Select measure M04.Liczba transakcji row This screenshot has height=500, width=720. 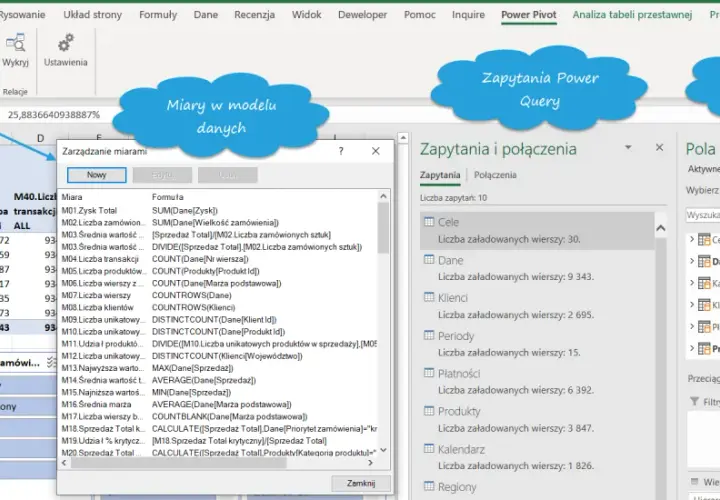pos(219,259)
